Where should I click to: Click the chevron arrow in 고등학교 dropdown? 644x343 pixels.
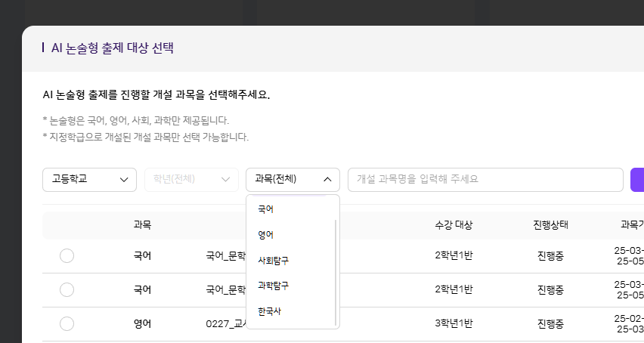pos(124,180)
